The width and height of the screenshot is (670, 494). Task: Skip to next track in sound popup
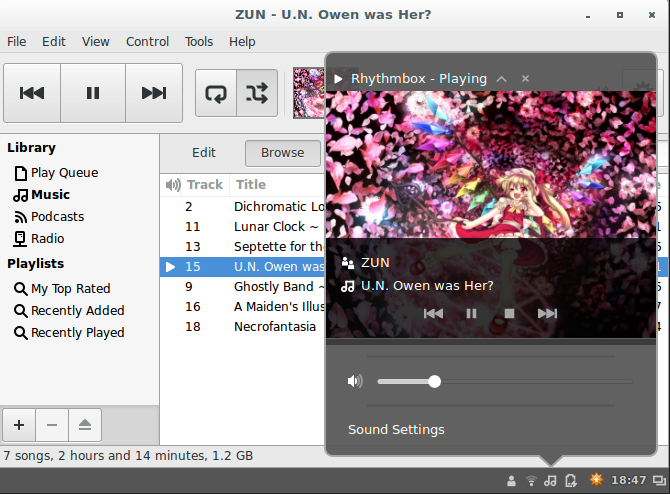tap(547, 314)
